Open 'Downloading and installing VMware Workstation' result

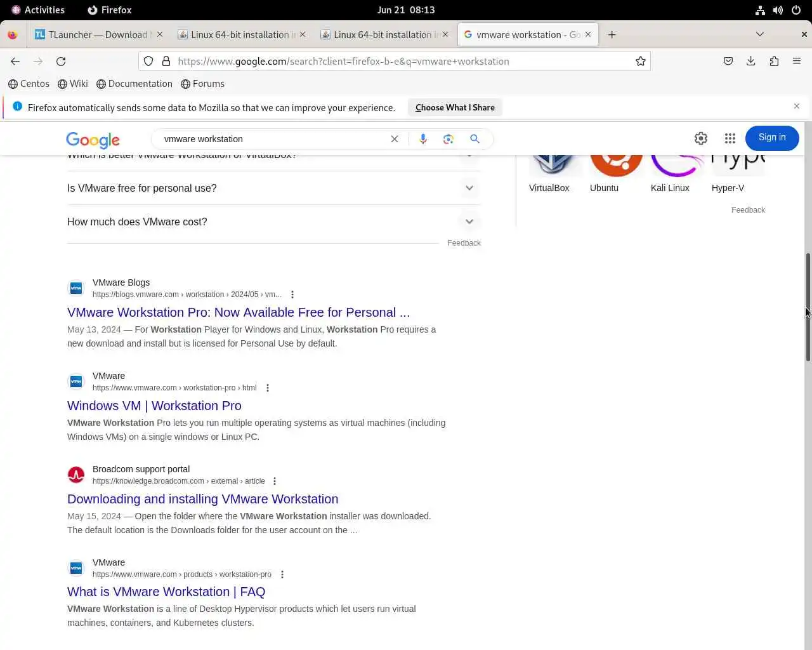coord(203,499)
